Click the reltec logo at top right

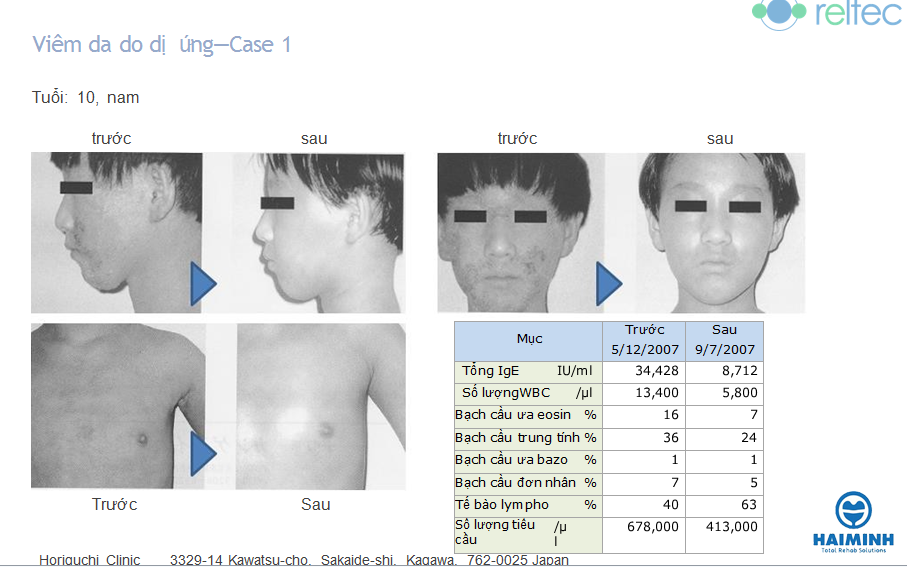[x=827, y=14]
